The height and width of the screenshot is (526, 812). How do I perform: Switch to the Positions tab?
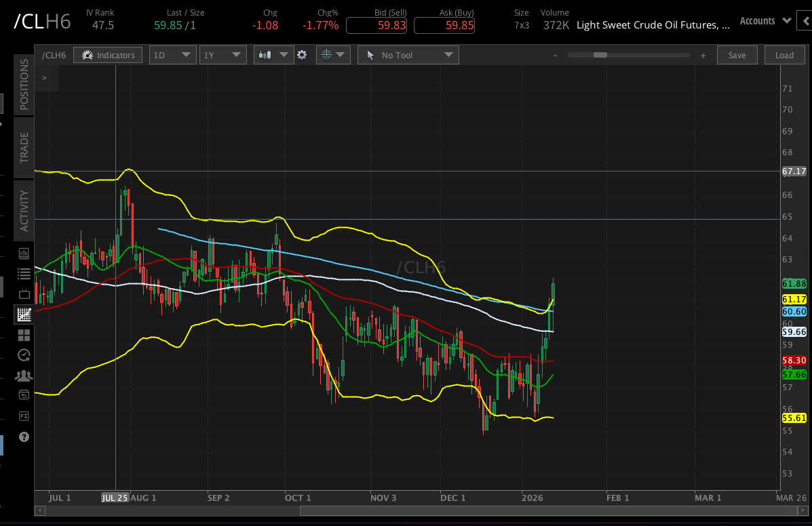pos(24,84)
